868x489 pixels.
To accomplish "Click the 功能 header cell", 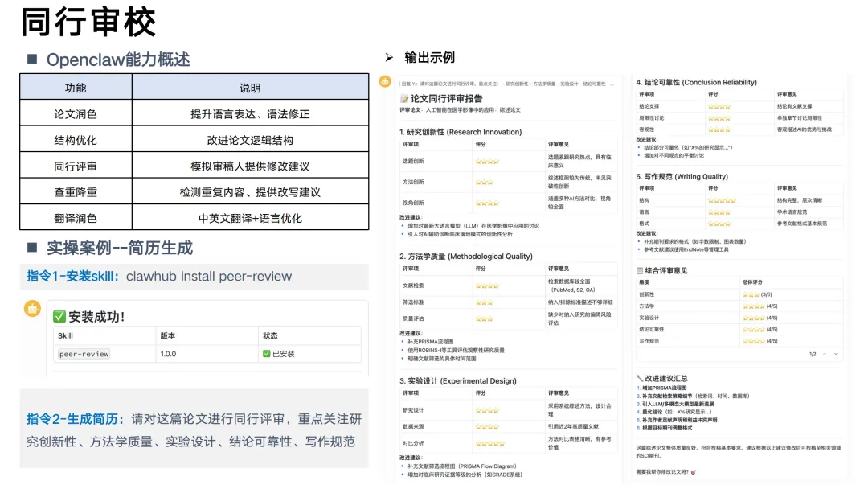I will coord(76,88).
